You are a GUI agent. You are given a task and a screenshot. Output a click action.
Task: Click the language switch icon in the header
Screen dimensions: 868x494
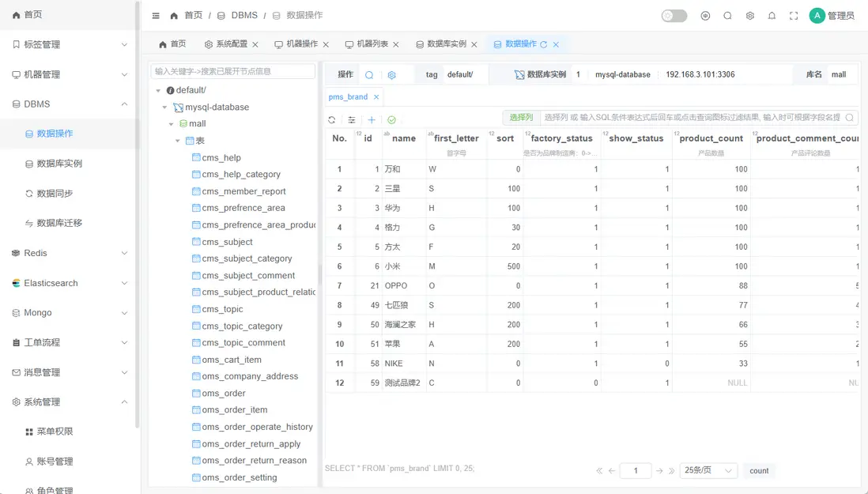tap(705, 16)
